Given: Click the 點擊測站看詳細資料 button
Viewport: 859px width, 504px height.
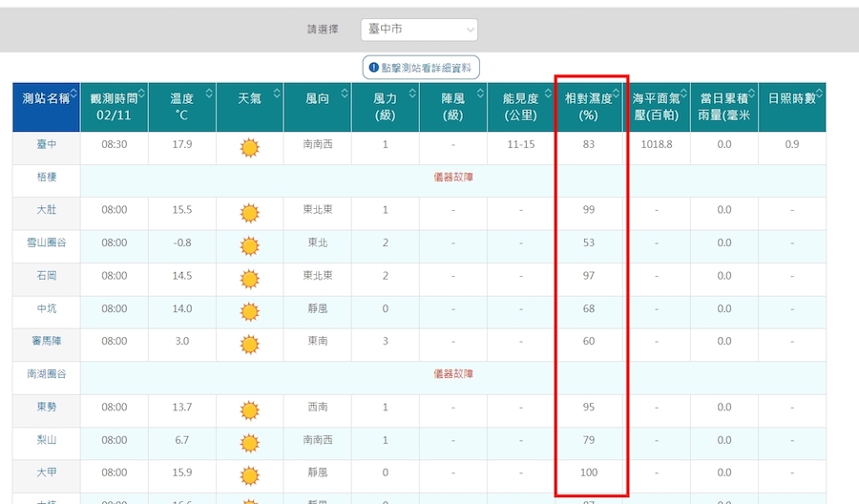Looking at the screenshot, I should 421,68.
